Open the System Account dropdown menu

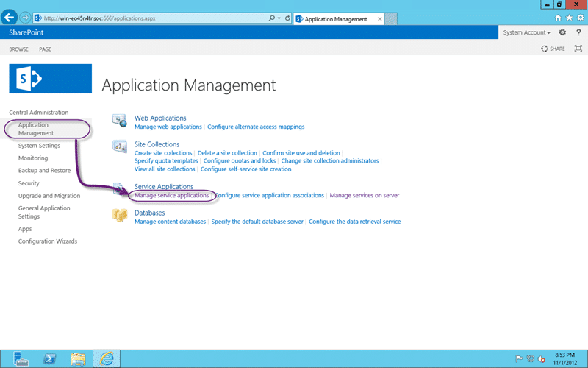point(526,32)
